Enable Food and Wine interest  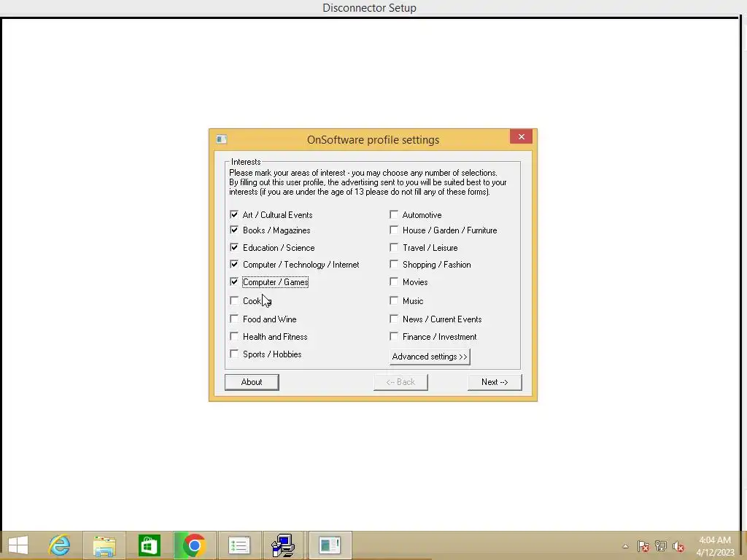234,319
